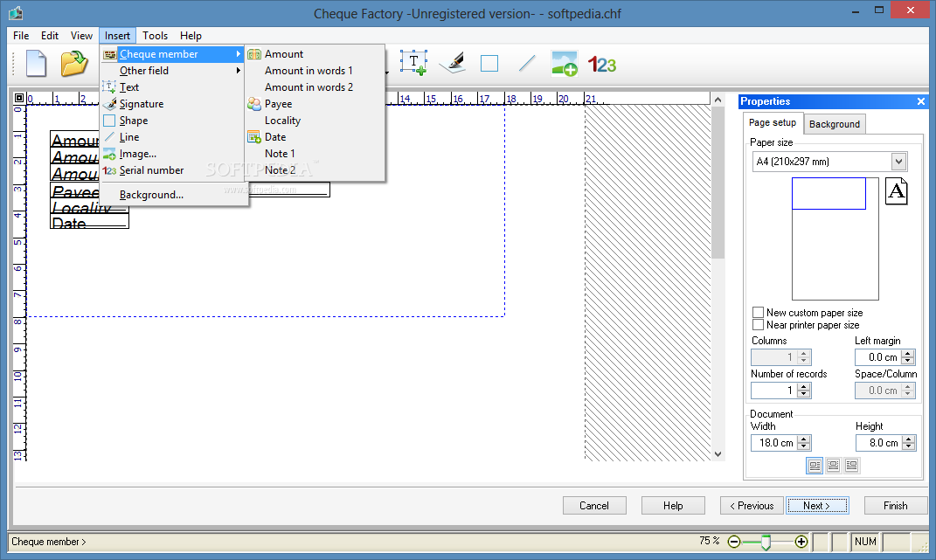The image size is (936, 560).
Task: Switch to the Background tab
Action: pos(834,124)
